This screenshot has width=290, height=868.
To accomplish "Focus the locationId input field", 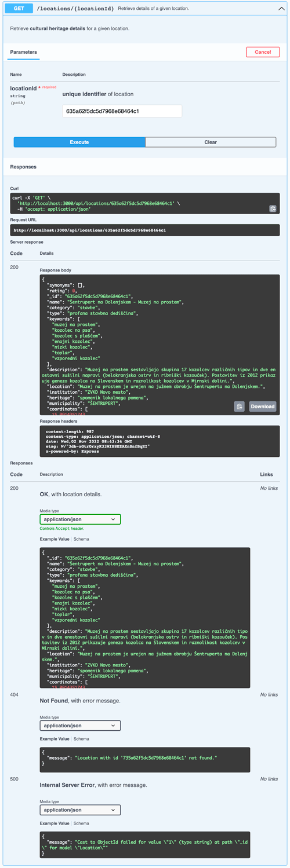I will point(122,111).
